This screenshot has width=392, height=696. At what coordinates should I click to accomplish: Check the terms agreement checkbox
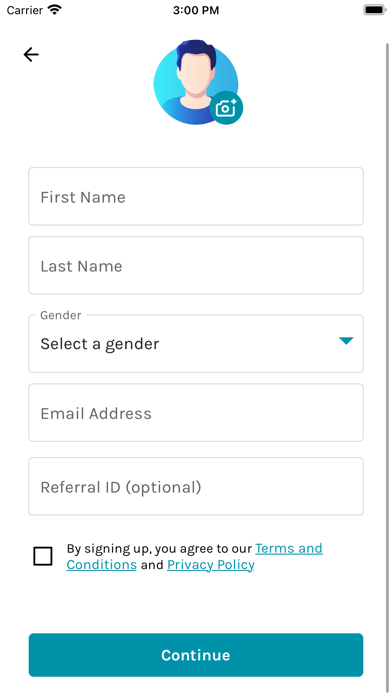pos(43,556)
